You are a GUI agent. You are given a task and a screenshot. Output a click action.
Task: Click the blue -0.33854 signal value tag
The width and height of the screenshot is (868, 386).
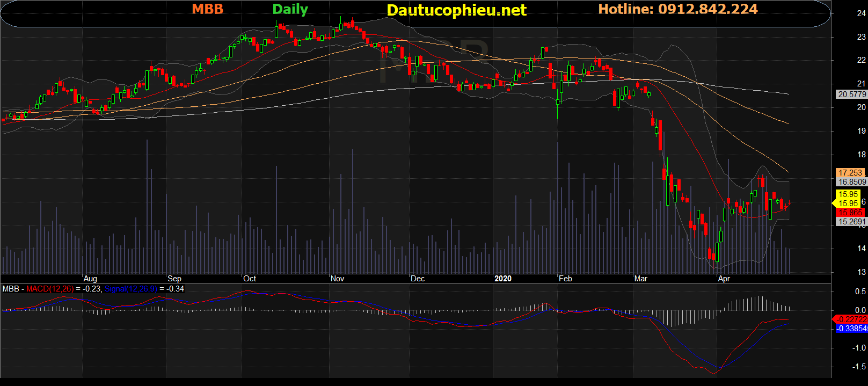coord(852,329)
